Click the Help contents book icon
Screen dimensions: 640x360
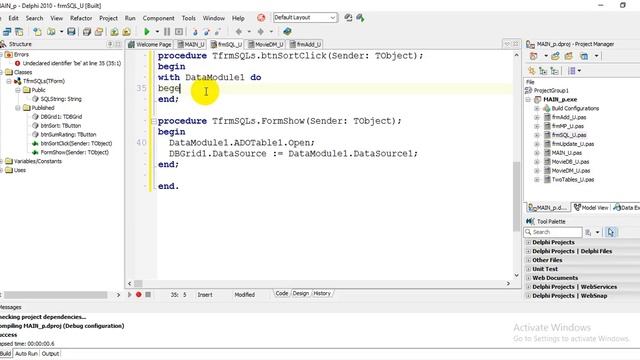pos(287,31)
